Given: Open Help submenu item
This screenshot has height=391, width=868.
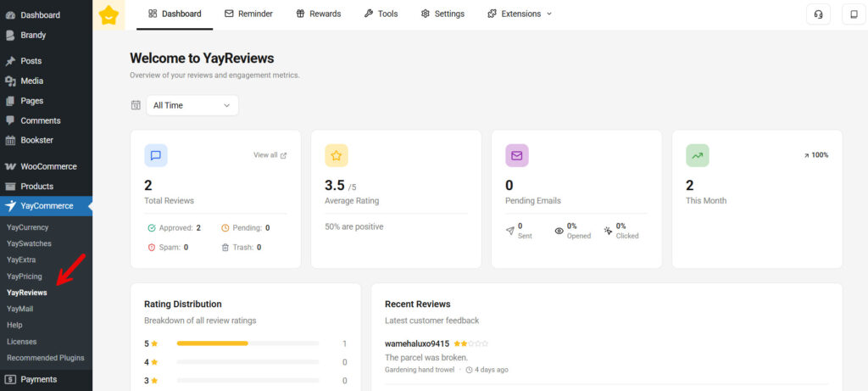Looking at the screenshot, I should (x=14, y=325).
